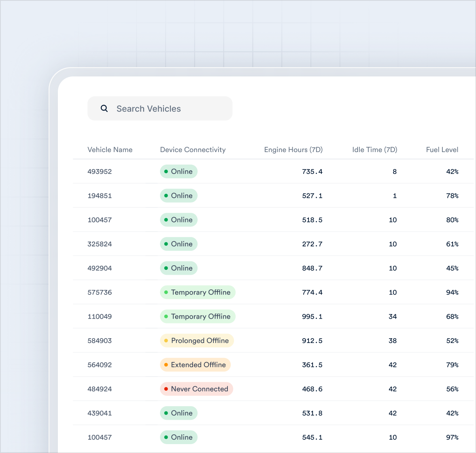Click the Fuel Level column header
The width and height of the screenshot is (476, 453).
pos(442,150)
